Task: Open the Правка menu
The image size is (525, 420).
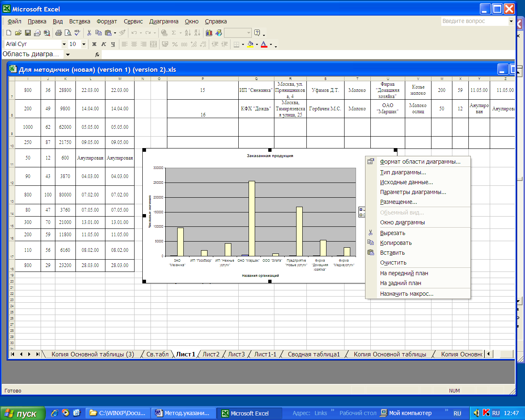Action: coord(37,21)
